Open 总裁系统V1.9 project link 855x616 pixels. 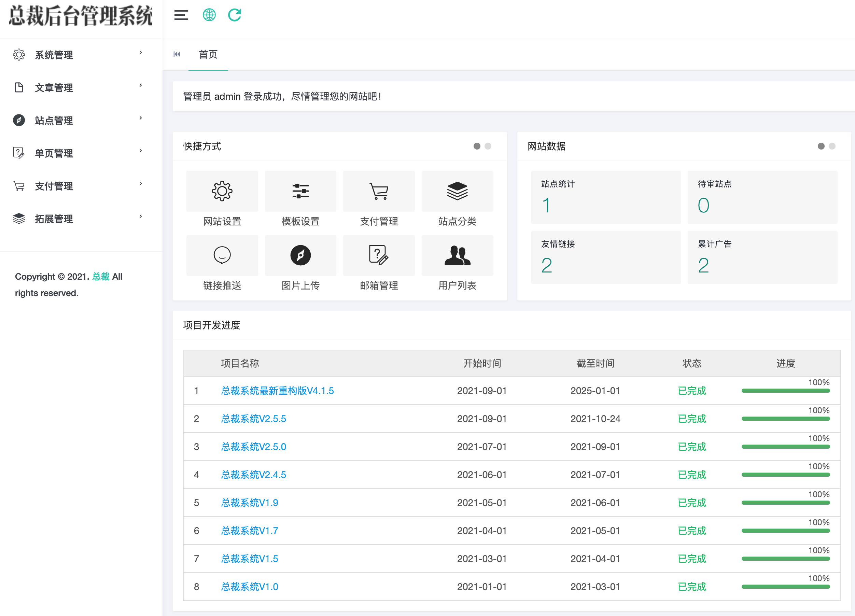pyautogui.click(x=250, y=503)
